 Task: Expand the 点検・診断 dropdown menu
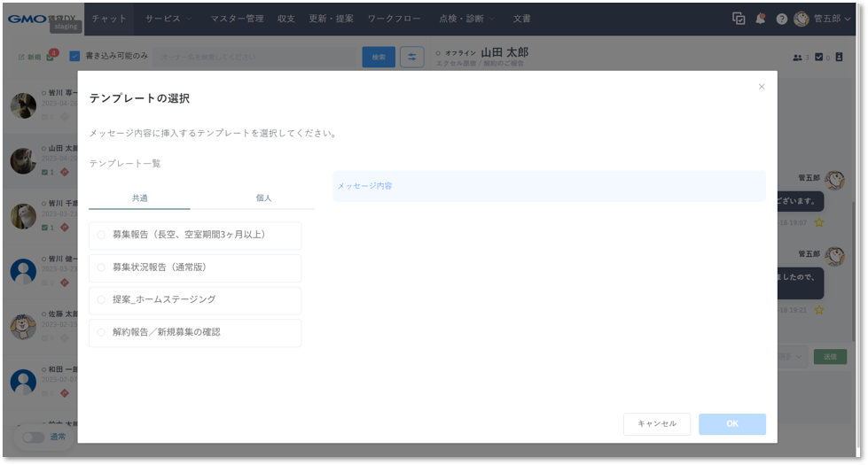467,19
